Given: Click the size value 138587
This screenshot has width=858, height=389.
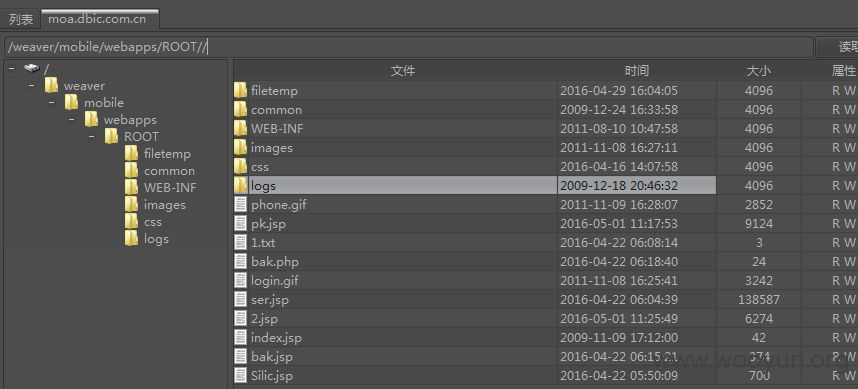Looking at the screenshot, I should point(759,300).
